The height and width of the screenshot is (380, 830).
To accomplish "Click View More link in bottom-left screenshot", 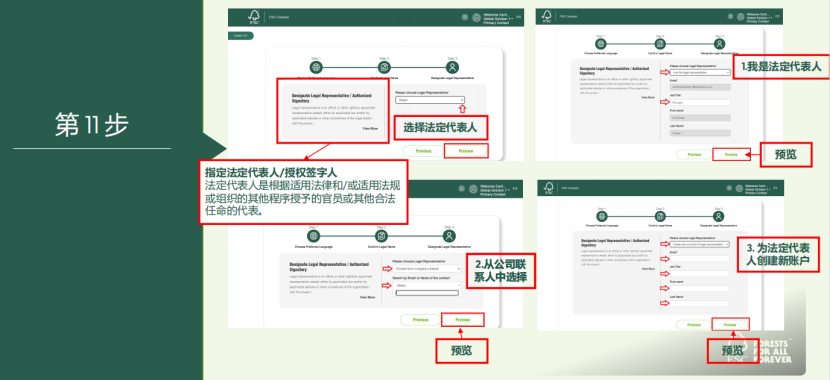I will tap(367, 297).
